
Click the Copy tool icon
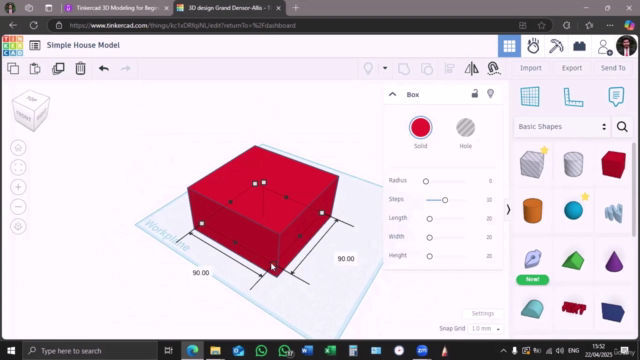tap(13, 68)
